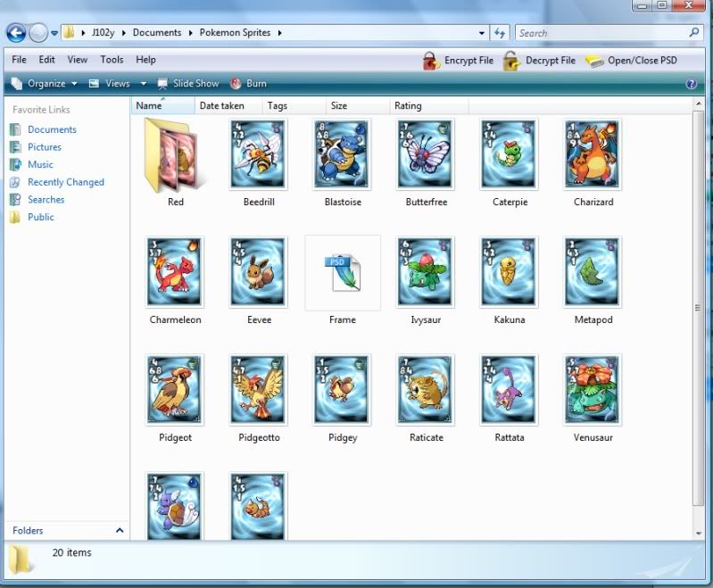Select the Charmeleon sprite card
Screen dimensions: 713x588
[x=175, y=272]
